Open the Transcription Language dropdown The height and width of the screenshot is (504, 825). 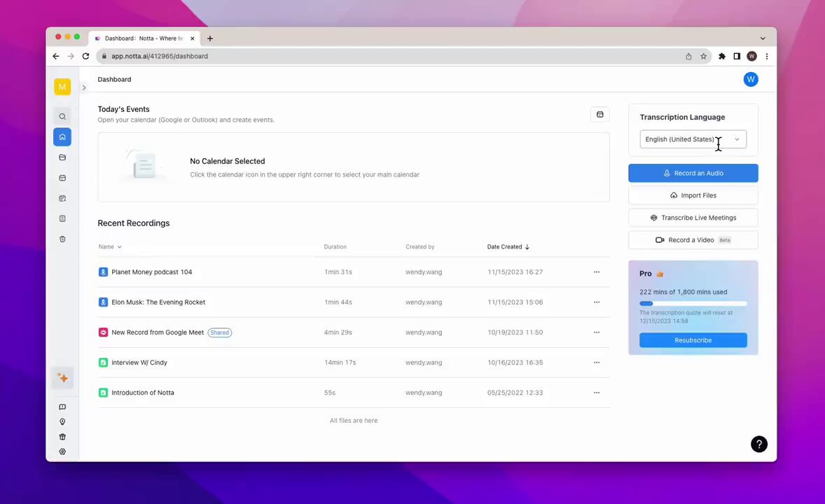click(693, 139)
